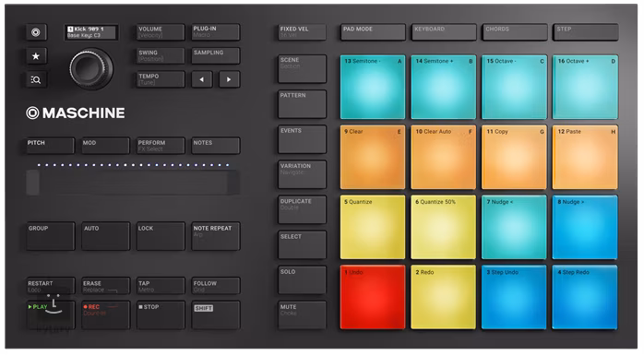Tap pad 2 Redo
Viewport: 644px width, 356px height.
coord(444,297)
